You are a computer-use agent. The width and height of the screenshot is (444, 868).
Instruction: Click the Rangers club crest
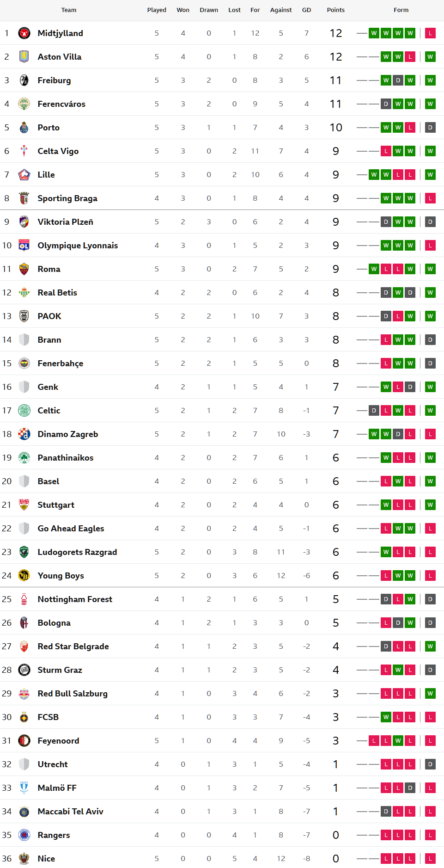click(24, 835)
